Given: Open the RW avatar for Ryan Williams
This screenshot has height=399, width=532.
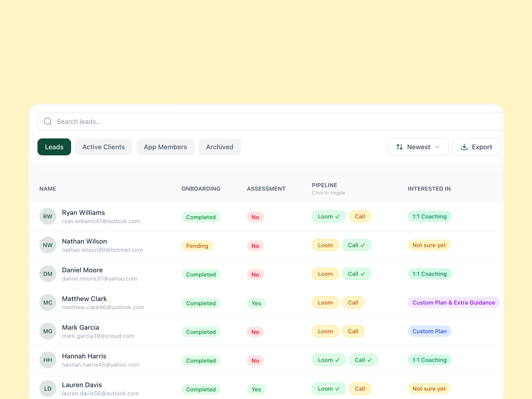Looking at the screenshot, I should (48, 216).
